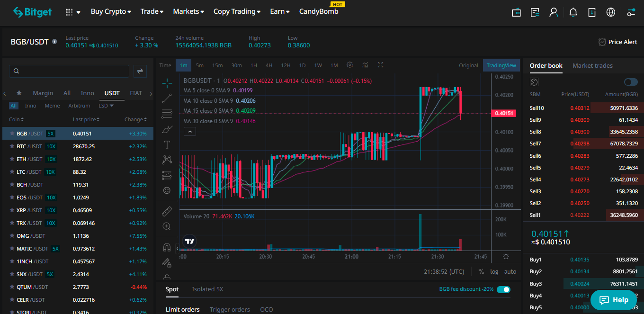Toggle the lock drawing mode pencil tool

click(x=167, y=262)
